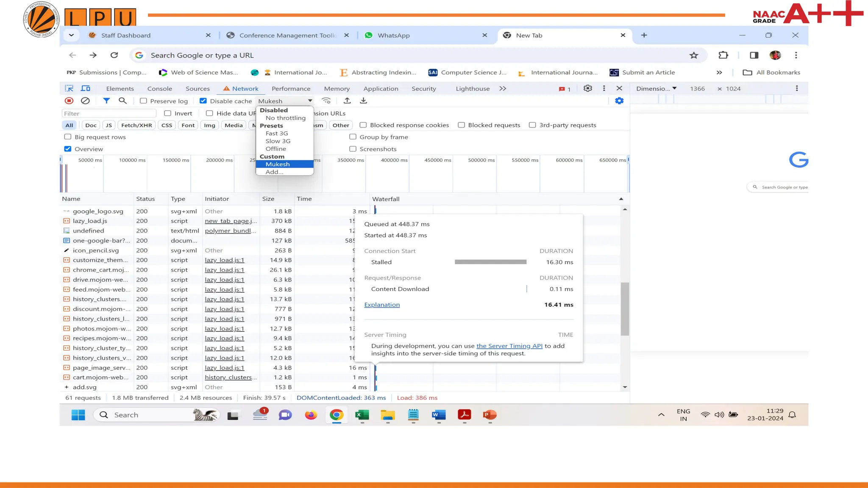Toggle the filter funnel icon

click(x=106, y=101)
